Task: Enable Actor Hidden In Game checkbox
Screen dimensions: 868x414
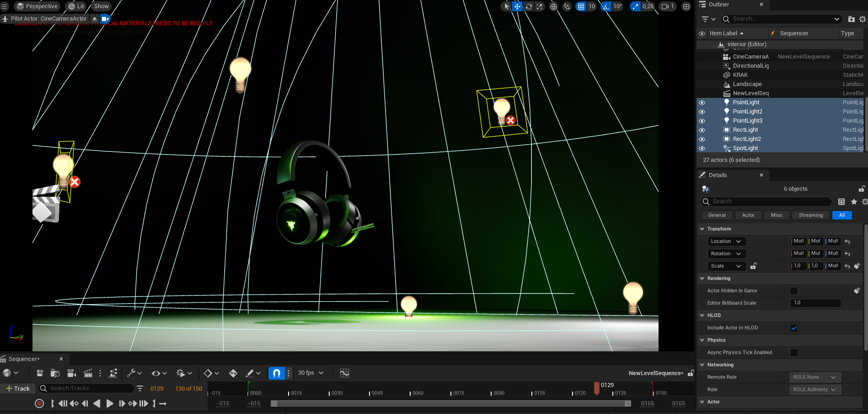Action: (x=794, y=291)
